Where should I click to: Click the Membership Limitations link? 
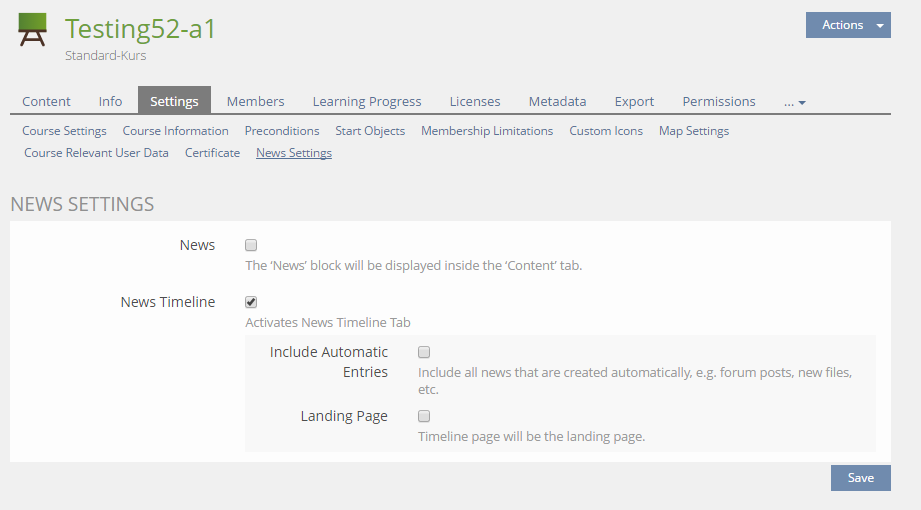pos(487,131)
